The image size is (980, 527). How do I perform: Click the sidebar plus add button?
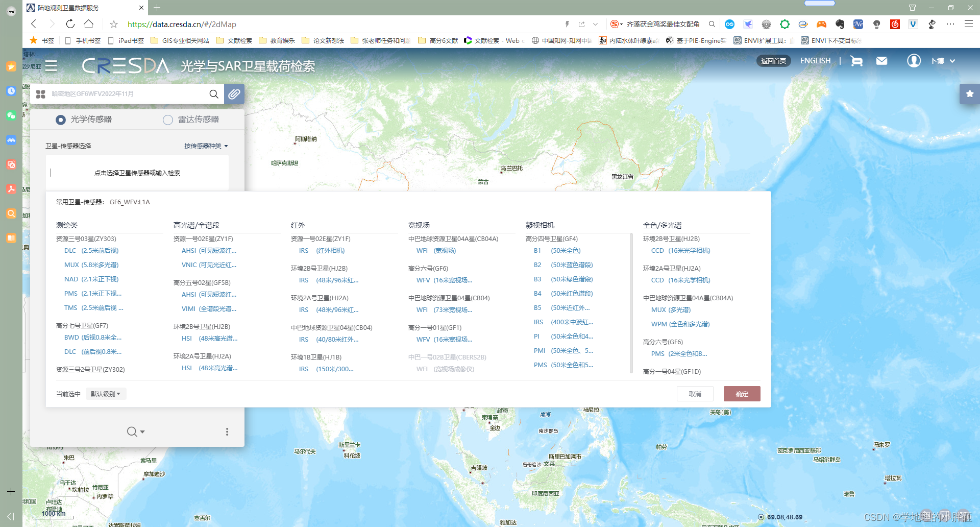[x=11, y=491]
